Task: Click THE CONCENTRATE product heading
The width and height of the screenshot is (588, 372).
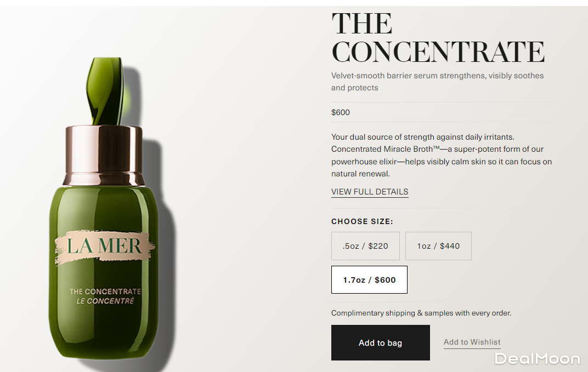Action: point(438,37)
